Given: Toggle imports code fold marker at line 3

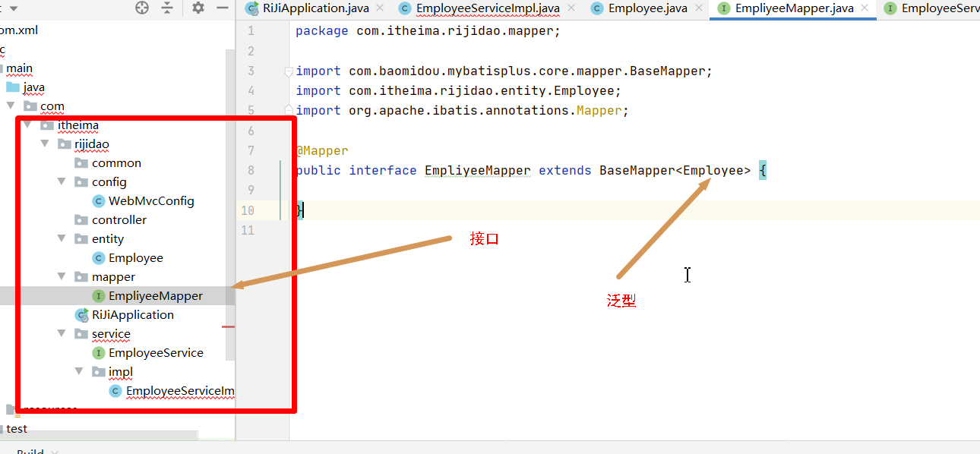Looking at the screenshot, I should pos(289,71).
